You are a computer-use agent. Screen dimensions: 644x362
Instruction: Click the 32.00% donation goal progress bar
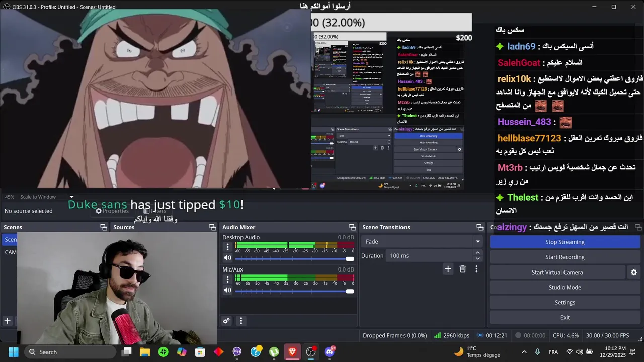391,23
